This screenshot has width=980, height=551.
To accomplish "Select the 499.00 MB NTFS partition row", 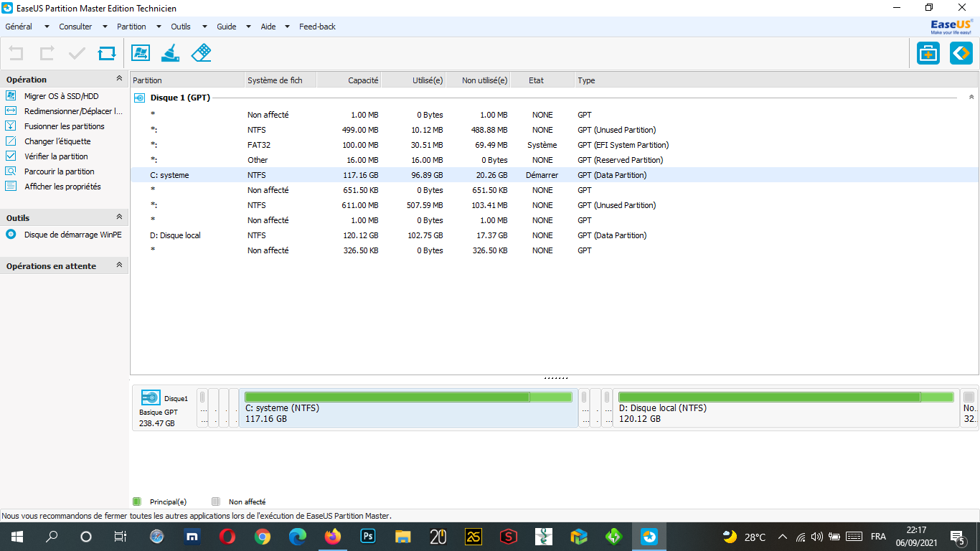I will [555, 130].
